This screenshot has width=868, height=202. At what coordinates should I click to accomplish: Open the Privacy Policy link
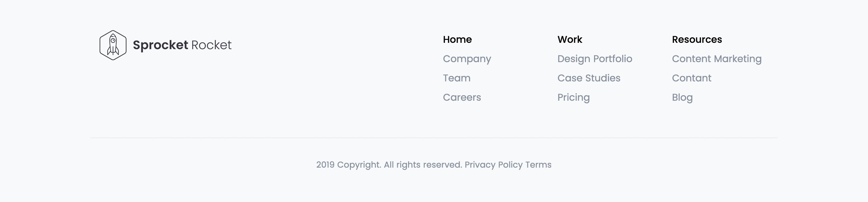494,165
